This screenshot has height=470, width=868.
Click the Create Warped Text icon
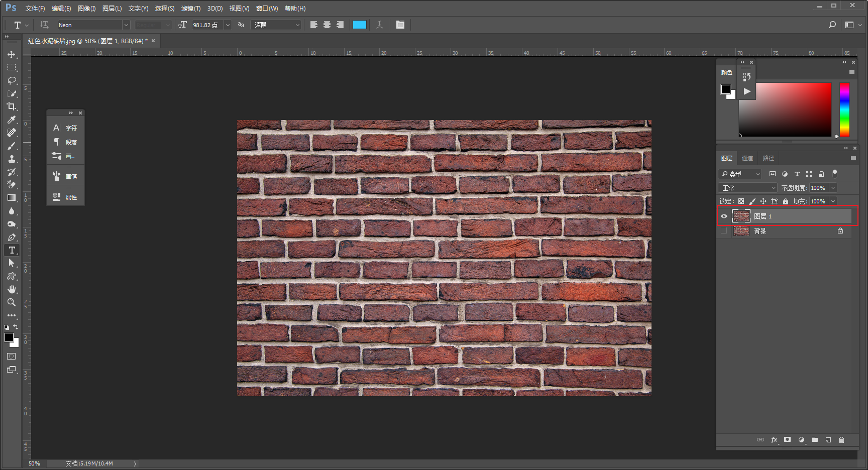click(x=380, y=25)
